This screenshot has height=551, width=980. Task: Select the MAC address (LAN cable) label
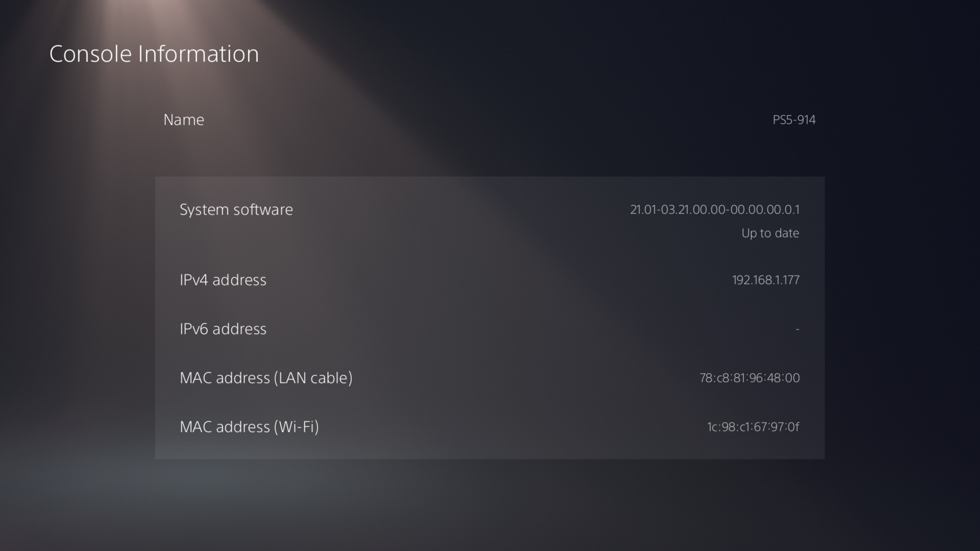pyautogui.click(x=266, y=378)
